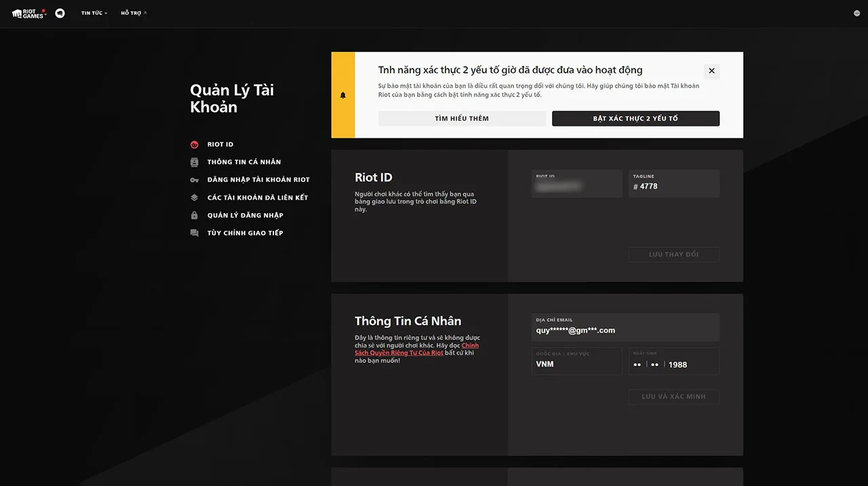
Task: Open the Hỗ Trợ support link
Action: [133, 14]
